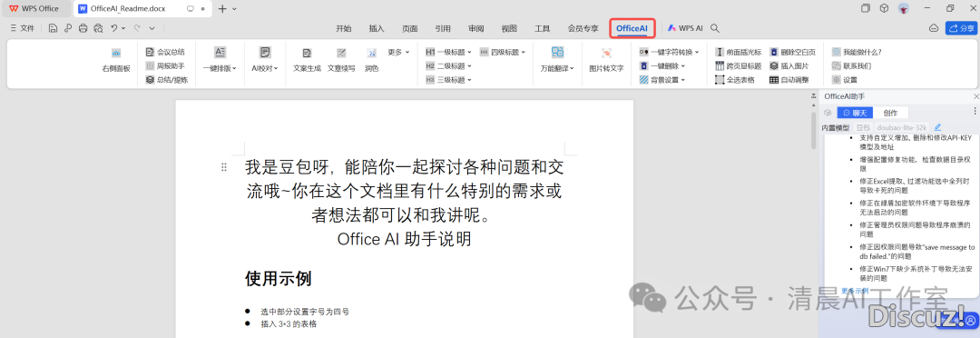Open the new-tab options arrow beside plus
Image resolution: width=980 pixels, height=338 pixels.
(234, 9)
